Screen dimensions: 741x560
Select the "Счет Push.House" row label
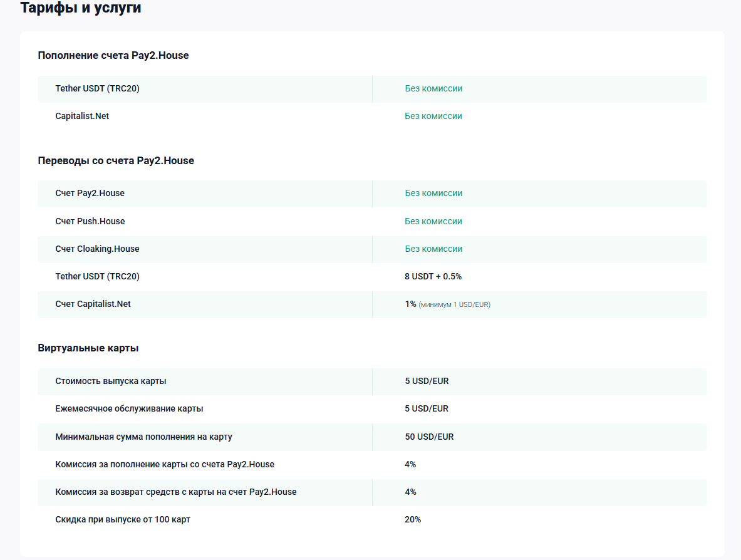pos(90,221)
